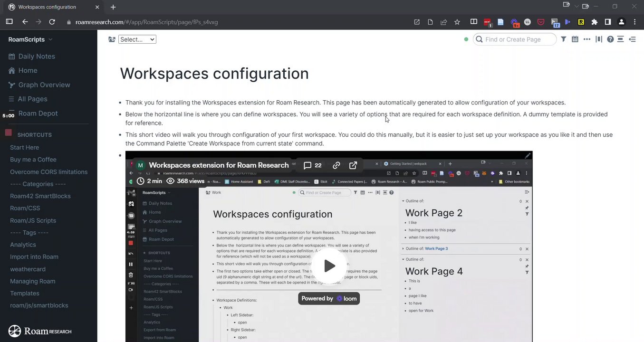Open the Roam Daily Notes page
The height and width of the screenshot is (342, 644).
(x=37, y=56)
